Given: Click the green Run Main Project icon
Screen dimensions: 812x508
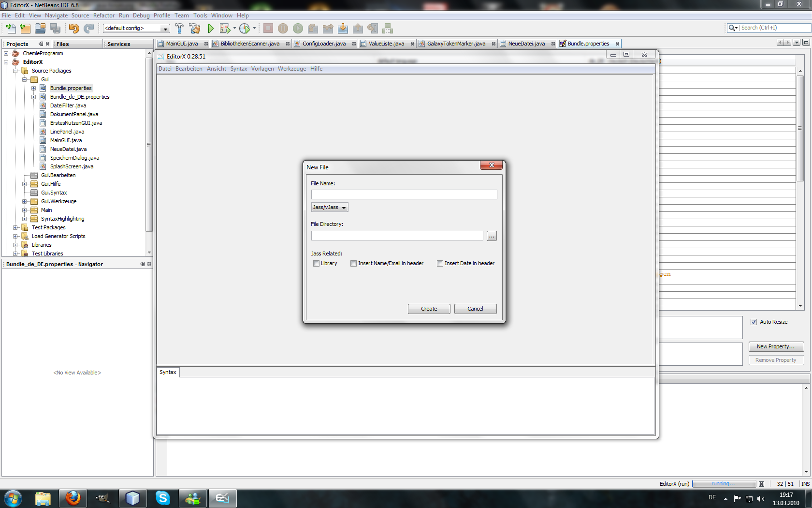Looking at the screenshot, I should coord(210,29).
